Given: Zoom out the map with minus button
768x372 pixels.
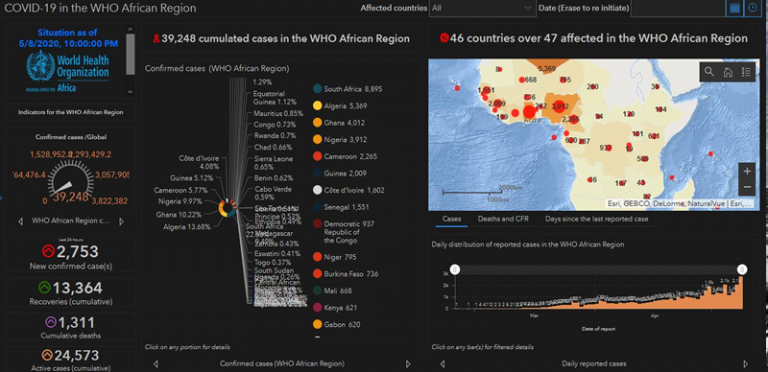Looking at the screenshot, I should (x=747, y=187).
